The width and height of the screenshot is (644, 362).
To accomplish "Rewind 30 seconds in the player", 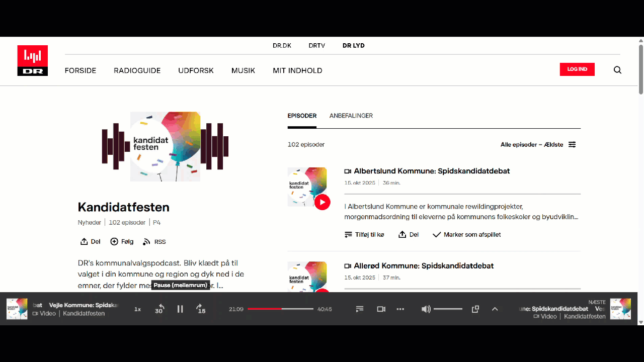I will (159, 309).
